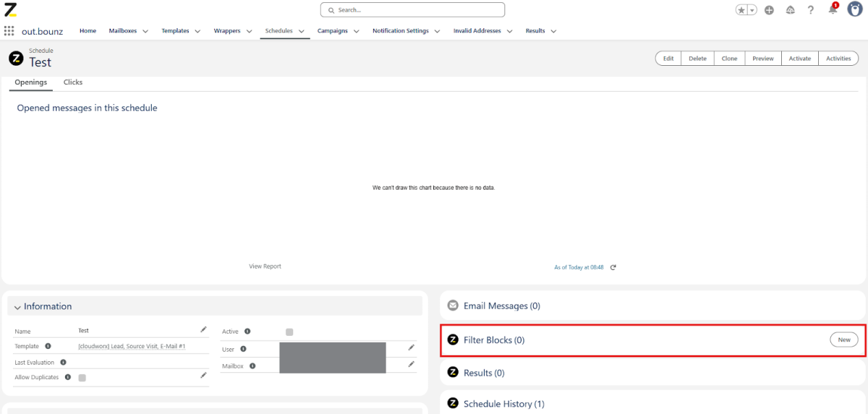Viewport: 868px width, 414px height.
Task: Open the notifications bell
Action: click(x=833, y=9)
